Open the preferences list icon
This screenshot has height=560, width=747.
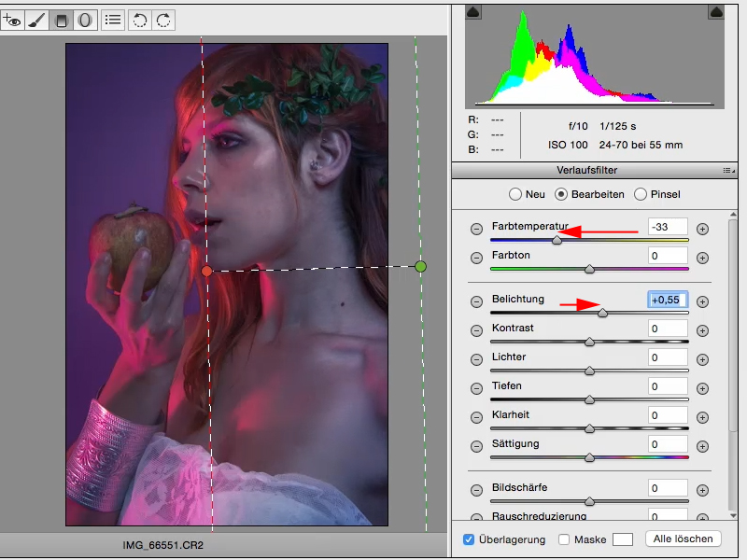113,20
